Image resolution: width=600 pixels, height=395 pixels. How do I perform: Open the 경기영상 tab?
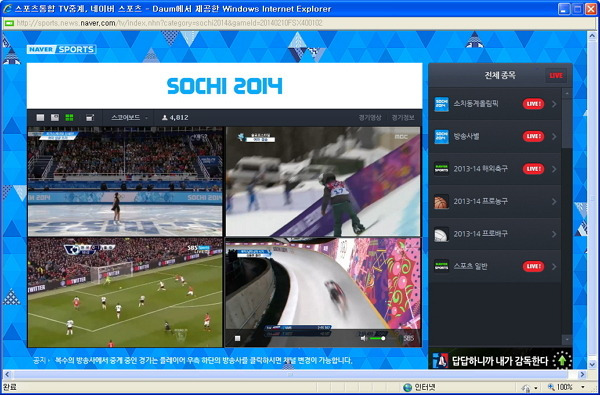coord(370,118)
